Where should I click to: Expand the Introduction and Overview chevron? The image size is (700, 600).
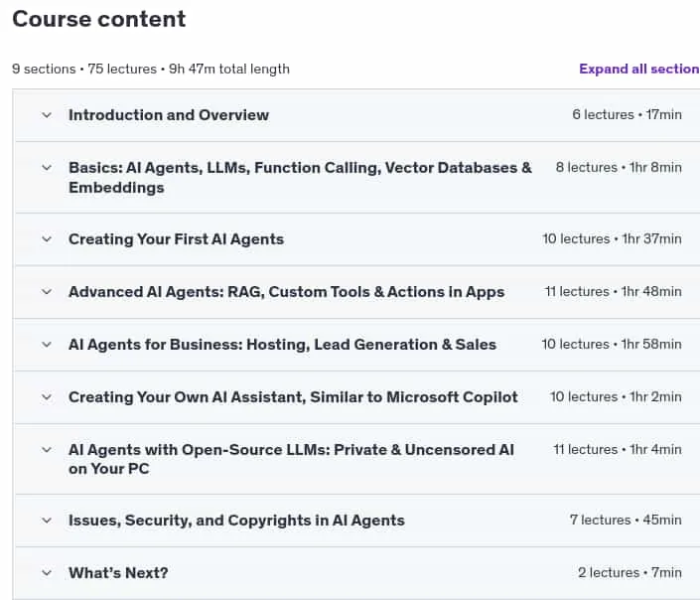[47, 115]
